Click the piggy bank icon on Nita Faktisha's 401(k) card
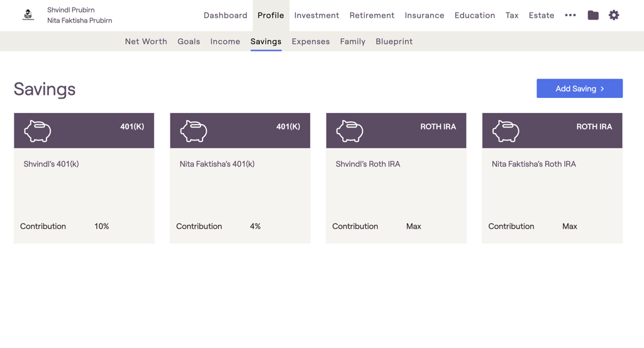This screenshot has width=644, height=348. (x=194, y=131)
